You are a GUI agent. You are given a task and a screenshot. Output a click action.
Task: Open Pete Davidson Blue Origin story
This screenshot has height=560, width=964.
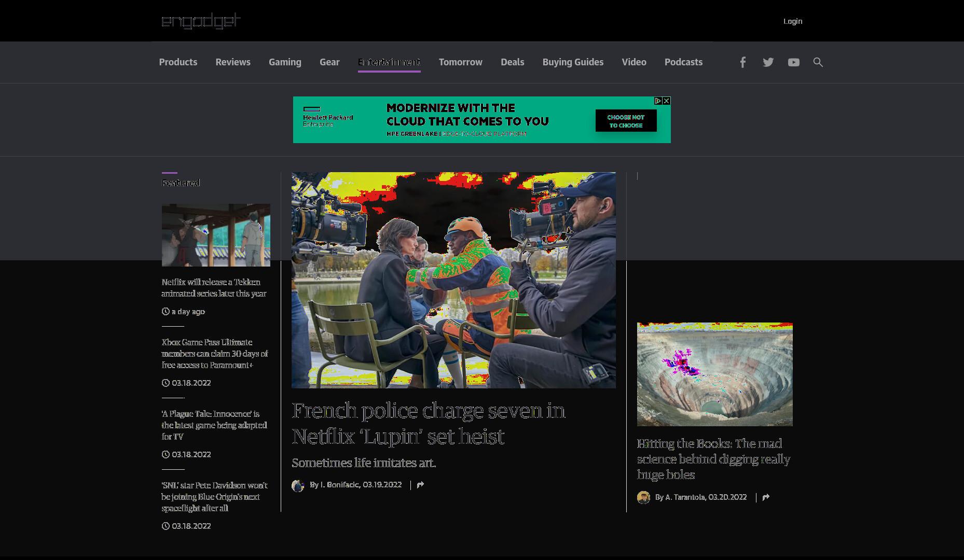(x=214, y=497)
